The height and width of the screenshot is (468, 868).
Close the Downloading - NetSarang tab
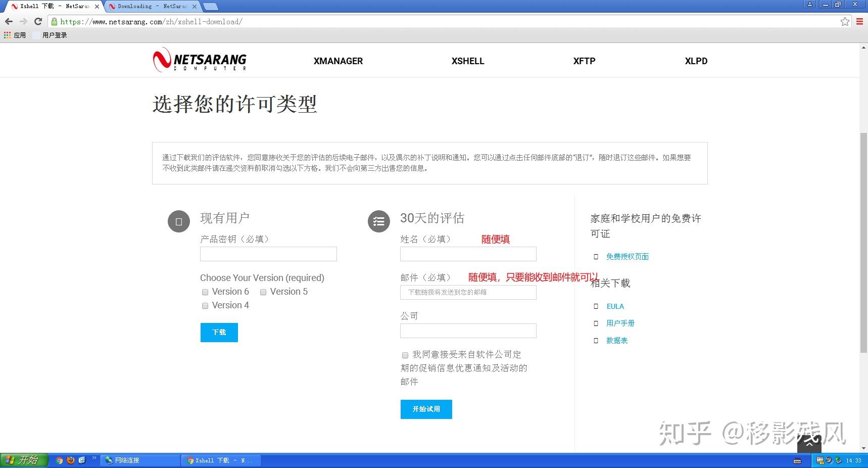point(195,7)
